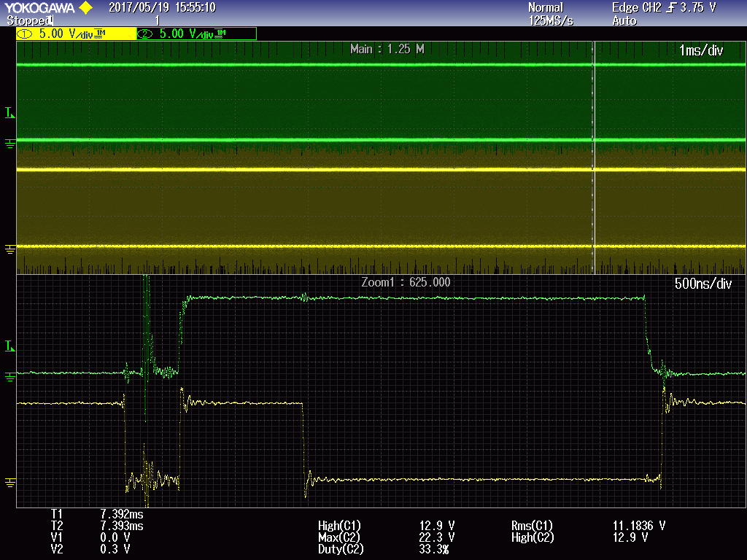Click the yellow CH1 ground marker in zoom window

coord(9,483)
